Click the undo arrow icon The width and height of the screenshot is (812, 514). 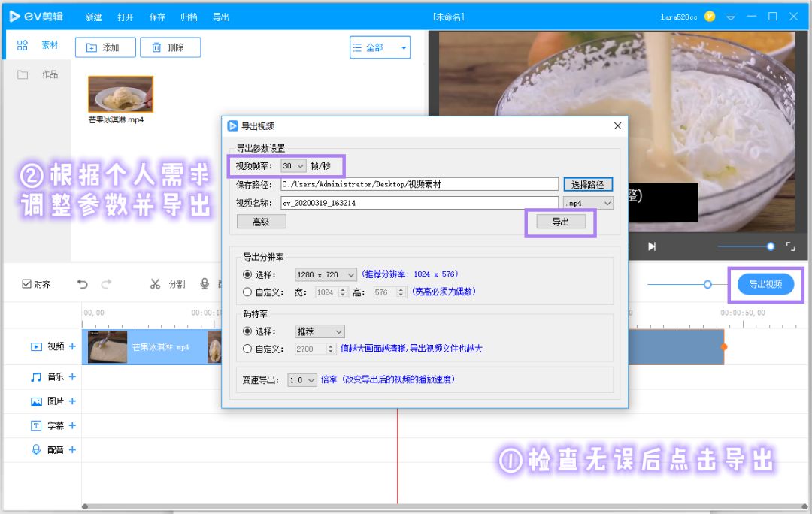(x=83, y=284)
